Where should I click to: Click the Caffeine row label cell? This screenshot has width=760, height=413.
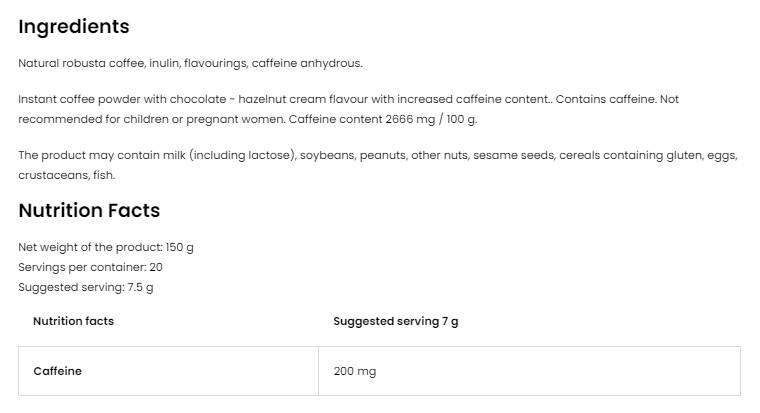pyautogui.click(x=58, y=371)
